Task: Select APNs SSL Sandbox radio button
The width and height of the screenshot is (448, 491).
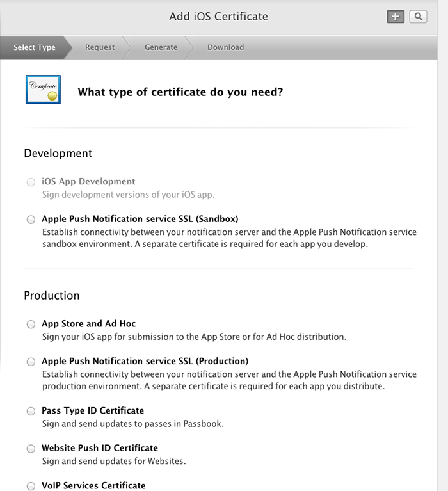Action: coord(31,220)
